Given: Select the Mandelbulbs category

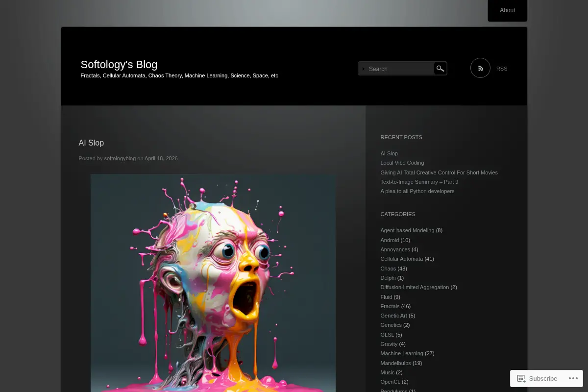Looking at the screenshot, I should coord(396,363).
